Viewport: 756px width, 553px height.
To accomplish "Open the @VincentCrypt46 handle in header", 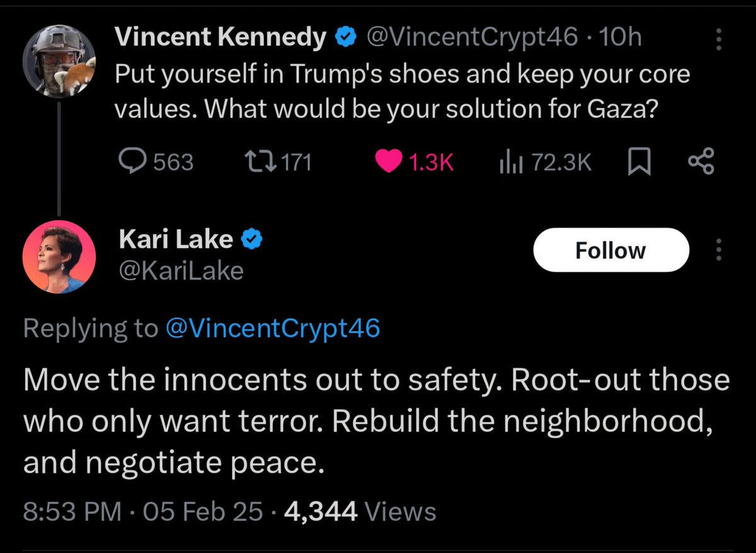I will pos(471,39).
